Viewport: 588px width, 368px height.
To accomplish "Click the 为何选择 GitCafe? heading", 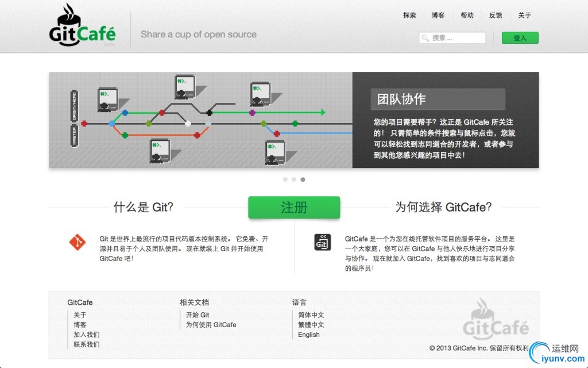I will (x=443, y=207).
